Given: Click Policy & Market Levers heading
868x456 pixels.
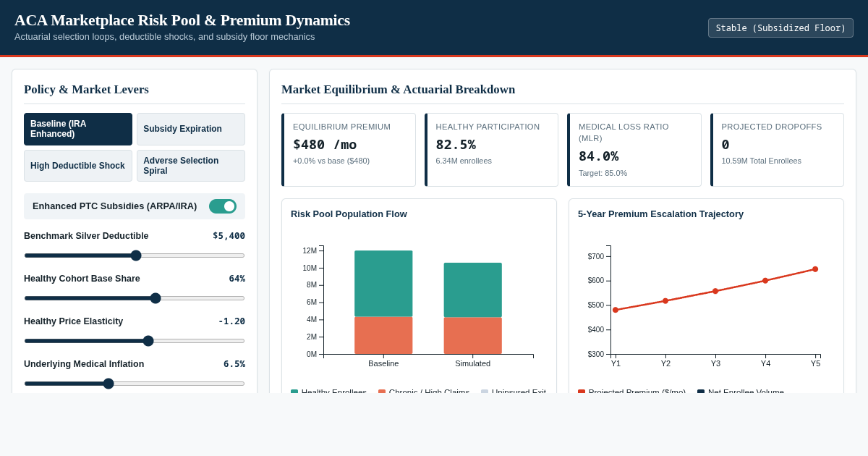Looking at the screenshot, I should (x=86, y=90).
